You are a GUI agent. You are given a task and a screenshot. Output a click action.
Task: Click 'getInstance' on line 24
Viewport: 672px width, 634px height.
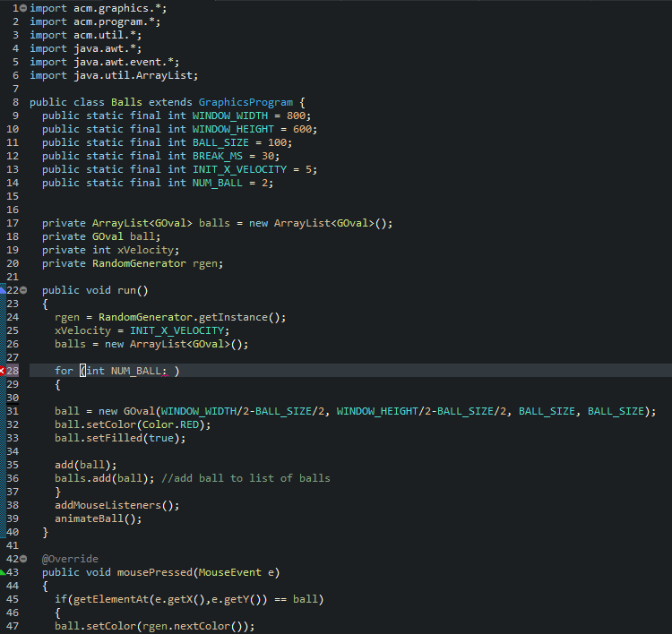coord(233,317)
